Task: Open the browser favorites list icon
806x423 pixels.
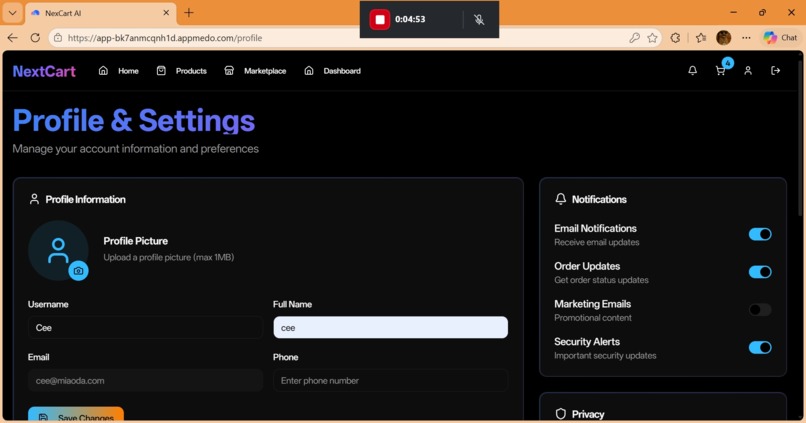Action: click(x=701, y=38)
